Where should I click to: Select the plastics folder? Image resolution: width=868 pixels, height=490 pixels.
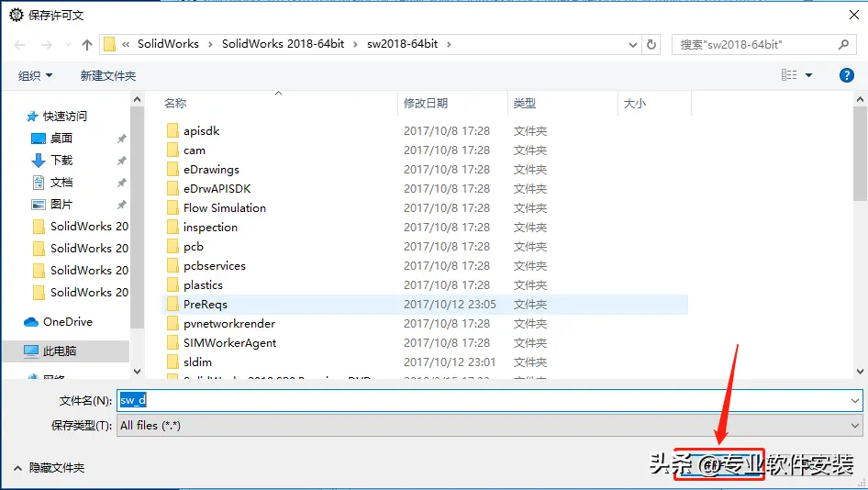(x=203, y=285)
